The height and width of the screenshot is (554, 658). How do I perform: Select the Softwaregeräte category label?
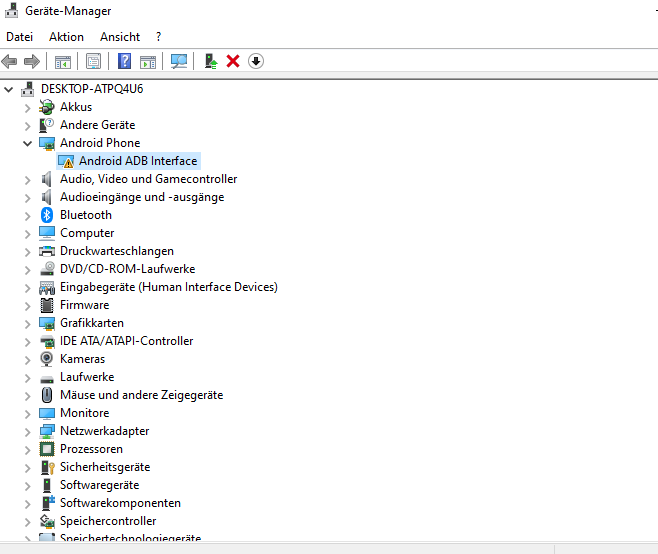pyautogui.click(x=99, y=485)
